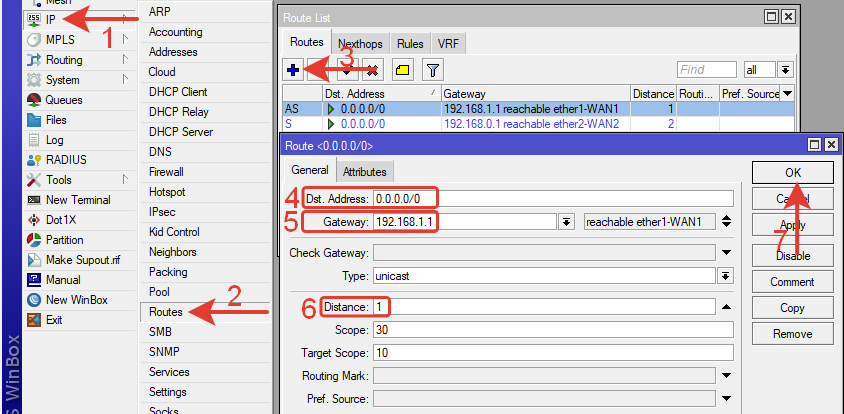Switch to the Attributes tab
The image size is (844, 414).
(365, 172)
